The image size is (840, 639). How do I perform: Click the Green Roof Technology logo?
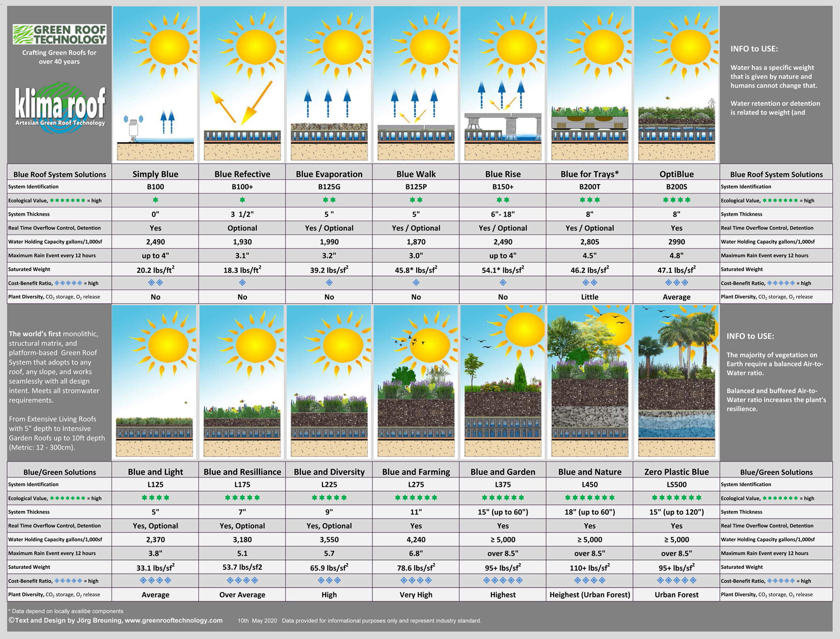(x=59, y=35)
